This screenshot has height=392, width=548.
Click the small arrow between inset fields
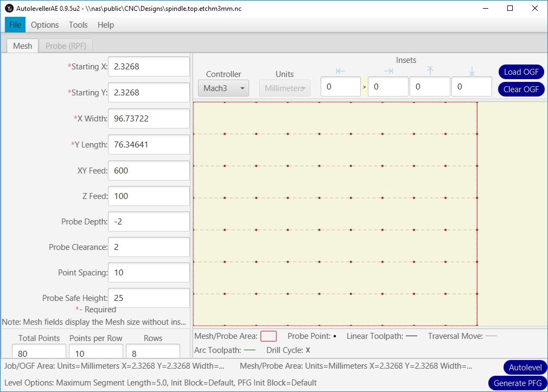[x=364, y=87]
